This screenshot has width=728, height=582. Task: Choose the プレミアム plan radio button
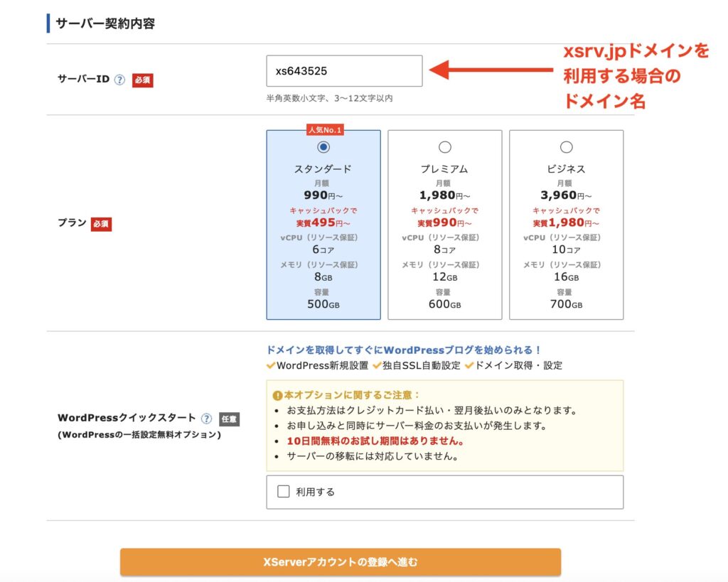pyautogui.click(x=445, y=147)
